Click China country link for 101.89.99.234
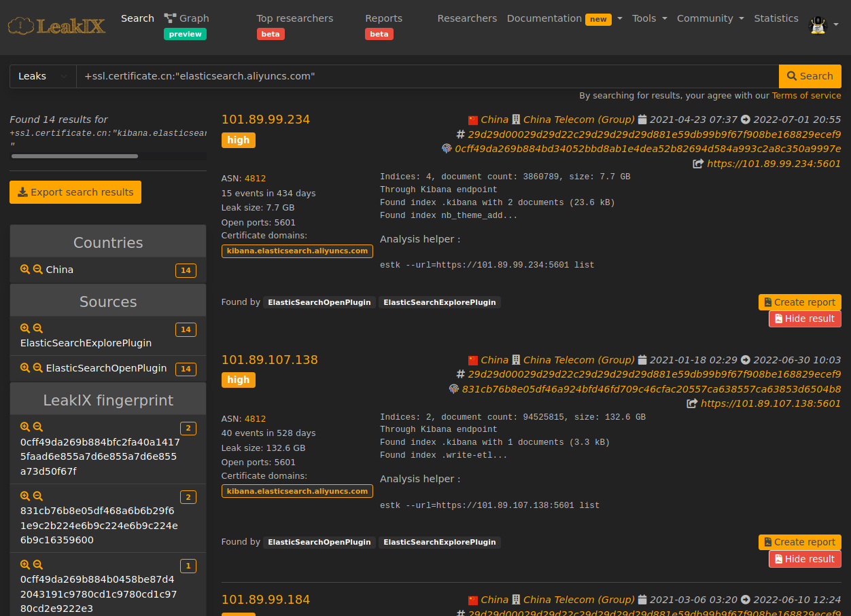The height and width of the screenshot is (616, 851). 494,120
